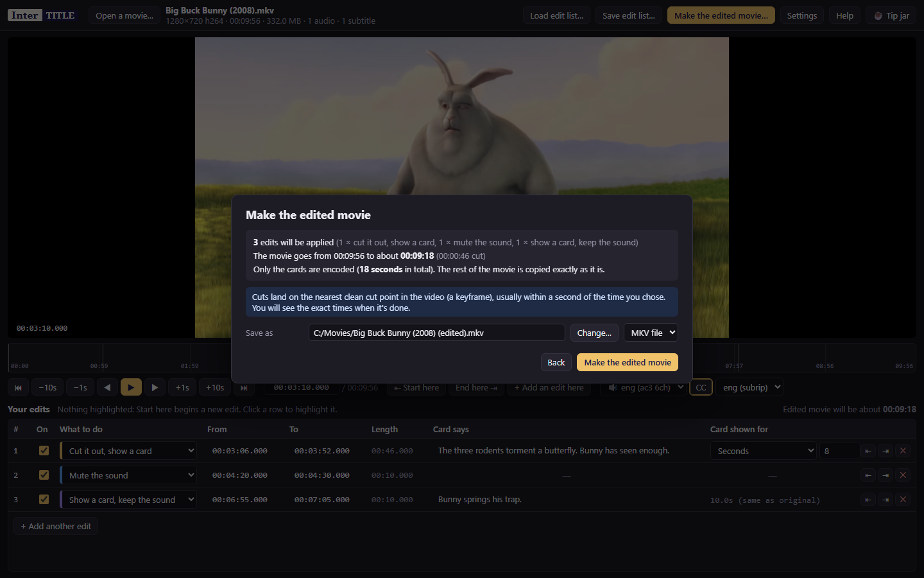Image resolution: width=924 pixels, height=578 pixels.
Task: Click the Back button in the dialog
Action: pyautogui.click(x=556, y=362)
